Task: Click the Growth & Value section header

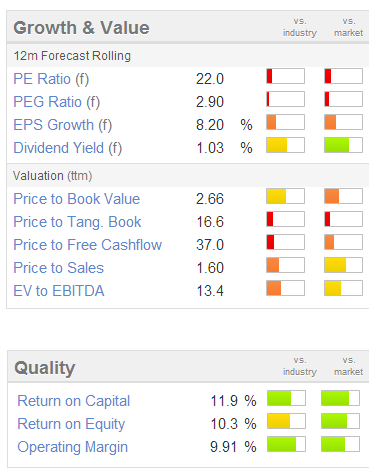Action: (81, 28)
